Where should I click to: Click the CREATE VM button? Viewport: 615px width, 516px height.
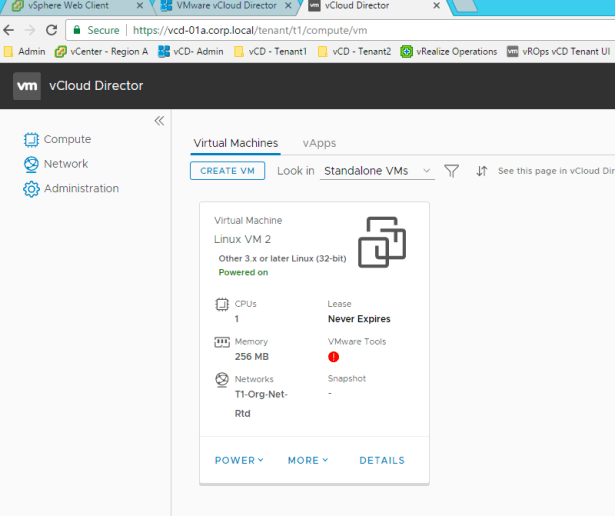[x=227, y=171]
